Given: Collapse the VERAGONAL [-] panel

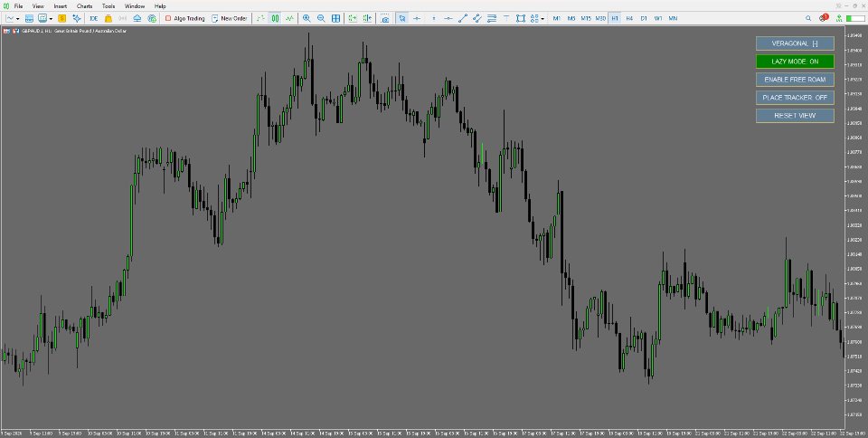Looking at the screenshot, I should coord(795,43).
